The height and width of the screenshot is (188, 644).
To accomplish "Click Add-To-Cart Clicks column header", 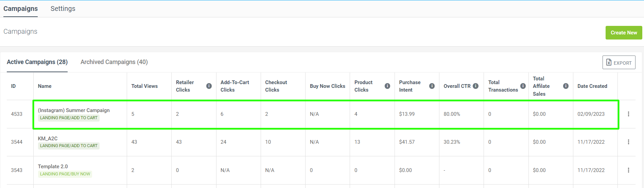I will coord(235,86).
